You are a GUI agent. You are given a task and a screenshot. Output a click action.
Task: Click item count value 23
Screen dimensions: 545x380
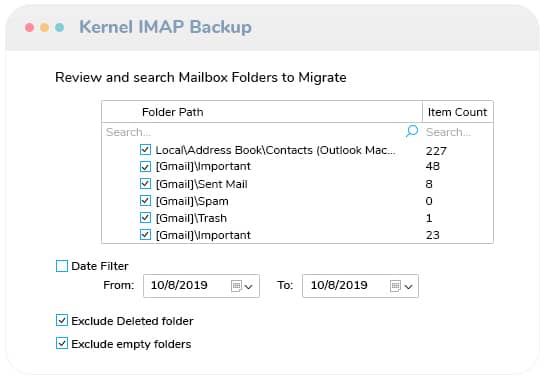[x=433, y=235]
